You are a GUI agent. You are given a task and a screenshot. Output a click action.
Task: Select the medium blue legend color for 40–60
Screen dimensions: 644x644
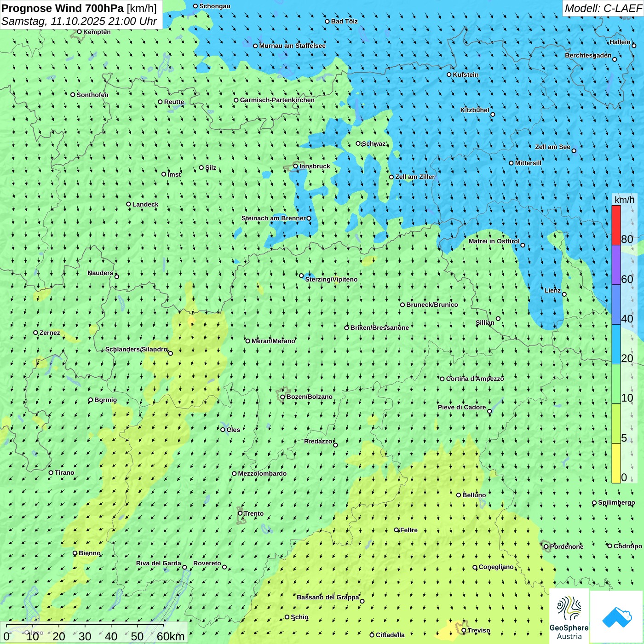coord(616,305)
